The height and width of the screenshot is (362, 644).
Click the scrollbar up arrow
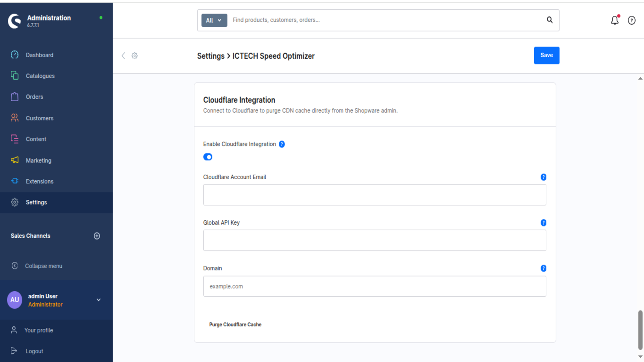[x=640, y=78]
